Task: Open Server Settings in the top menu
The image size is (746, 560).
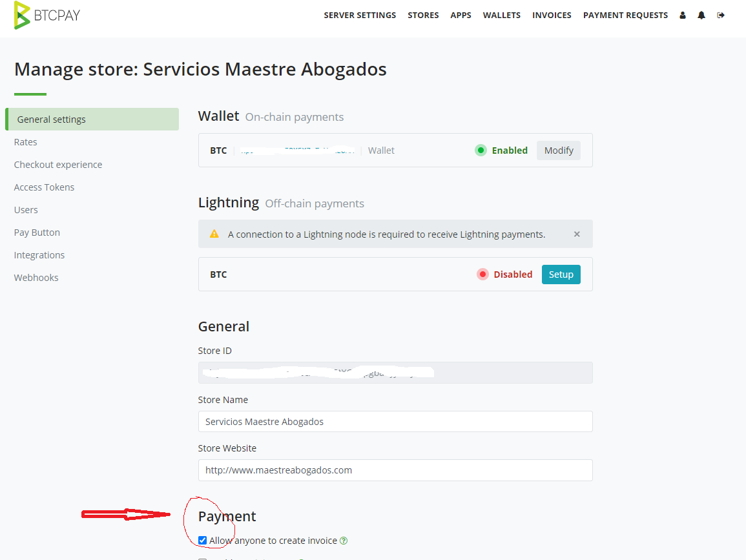Action: (x=360, y=16)
